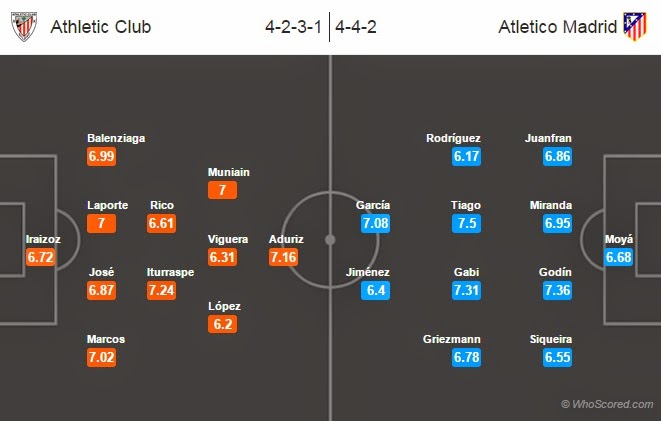Click player name Balenziaga
Image resolution: width=661 pixels, height=421 pixels.
(x=116, y=139)
